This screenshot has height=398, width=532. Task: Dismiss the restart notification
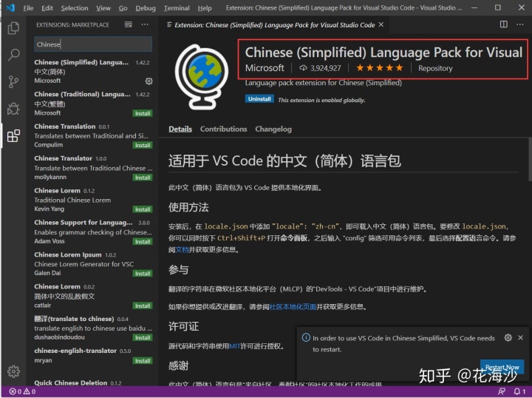(520, 337)
